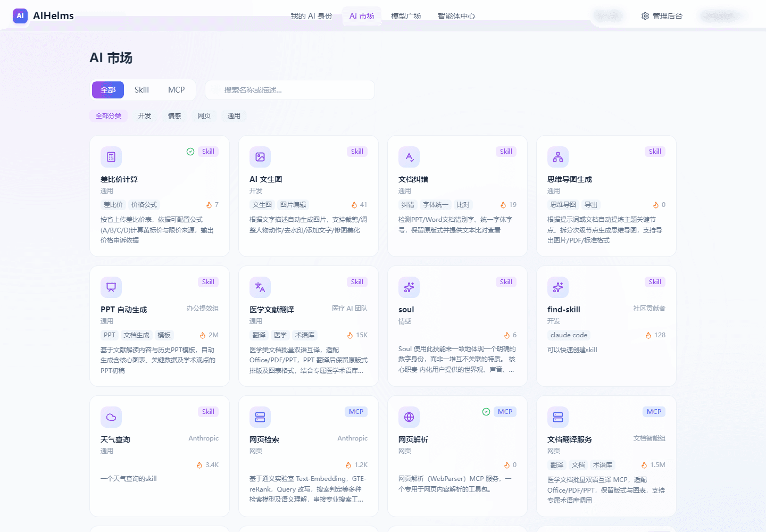Viewport: 766px width, 532px height.
Task: Click the find-skill sparkle icon
Action: pos(558,287)
